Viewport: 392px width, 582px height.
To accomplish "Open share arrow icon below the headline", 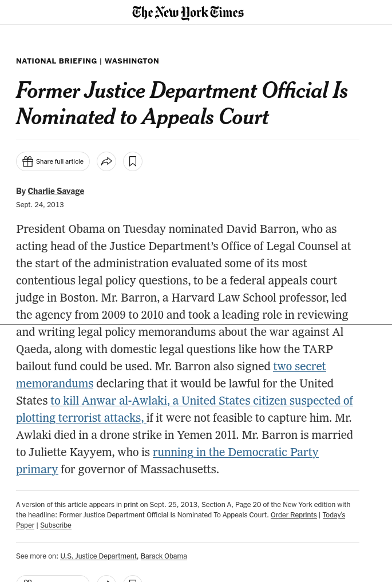I will click(x=106, y=161).
